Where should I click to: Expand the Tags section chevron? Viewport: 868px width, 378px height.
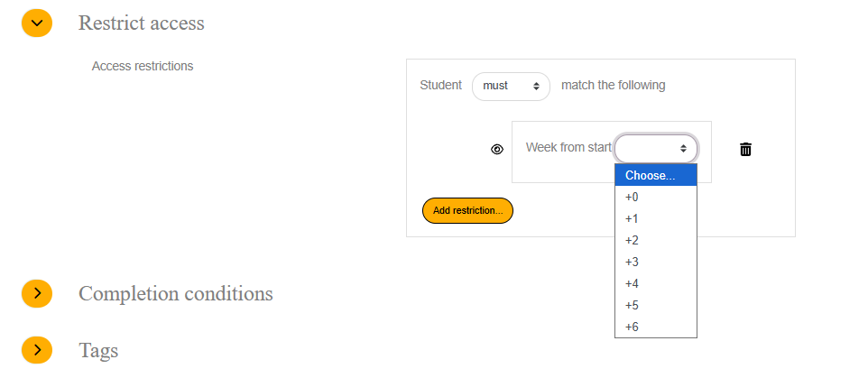tap(37, 350)
